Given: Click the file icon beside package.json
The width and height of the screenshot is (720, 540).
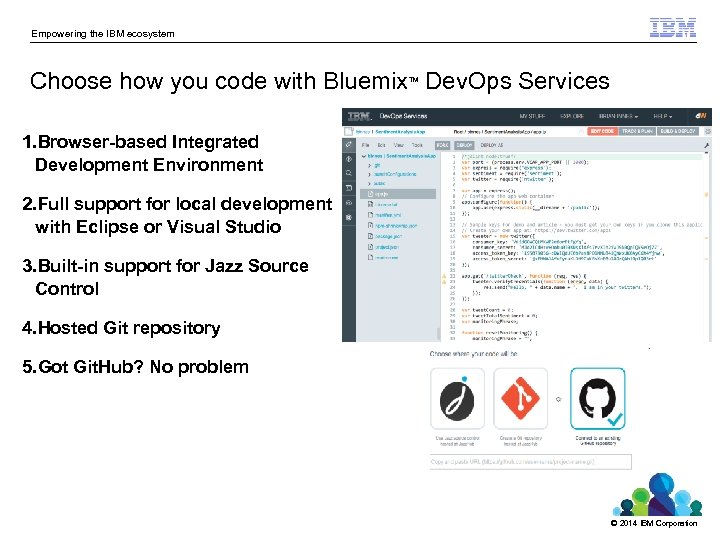Looking at the screenshot, I should click(371, 236).
